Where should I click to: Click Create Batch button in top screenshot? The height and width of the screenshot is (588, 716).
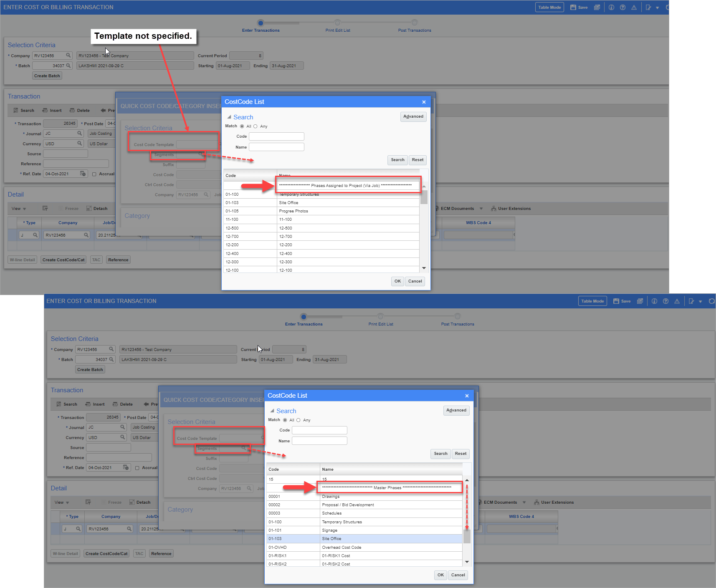(47, 76)
